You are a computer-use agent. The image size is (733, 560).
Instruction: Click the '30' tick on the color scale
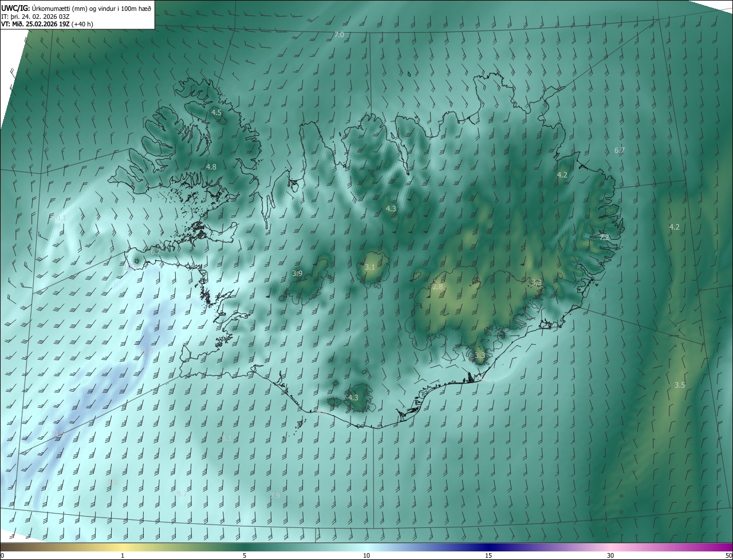610,556
